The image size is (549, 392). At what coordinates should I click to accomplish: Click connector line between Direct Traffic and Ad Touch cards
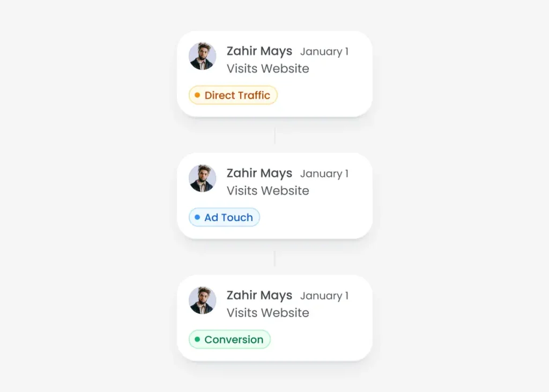274,135
